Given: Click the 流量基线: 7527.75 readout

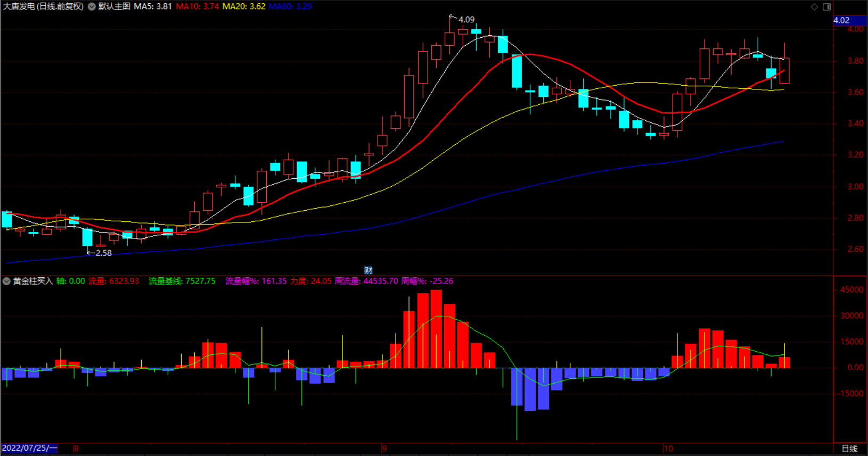Looking at the screenshot, I should coord(182,281).
